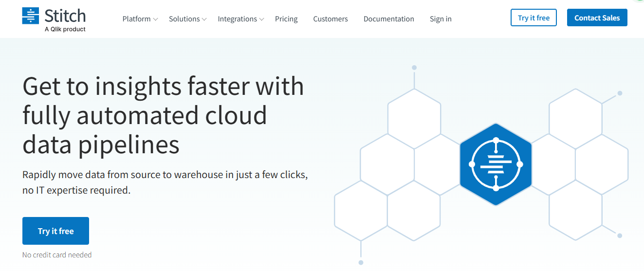This screenshot has width=644, height=271.
Task: Open the Solutions menu
Action: [184, 19]
